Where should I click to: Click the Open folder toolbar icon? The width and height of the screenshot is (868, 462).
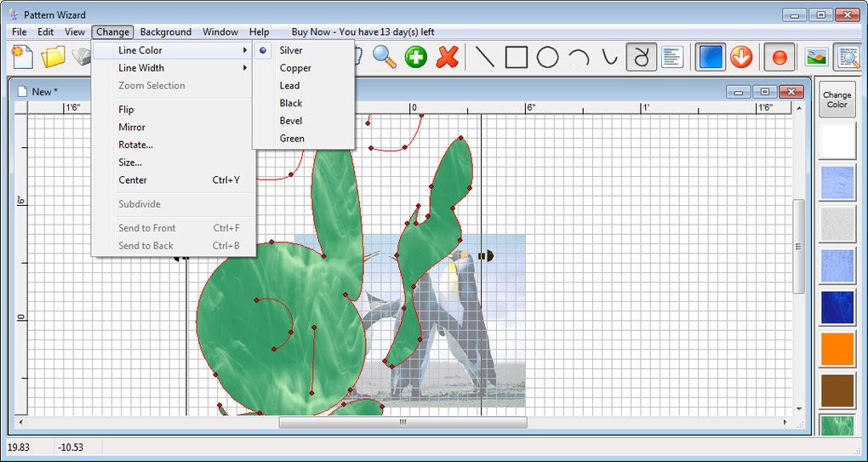pyautogui.click(x=53, y=57)
